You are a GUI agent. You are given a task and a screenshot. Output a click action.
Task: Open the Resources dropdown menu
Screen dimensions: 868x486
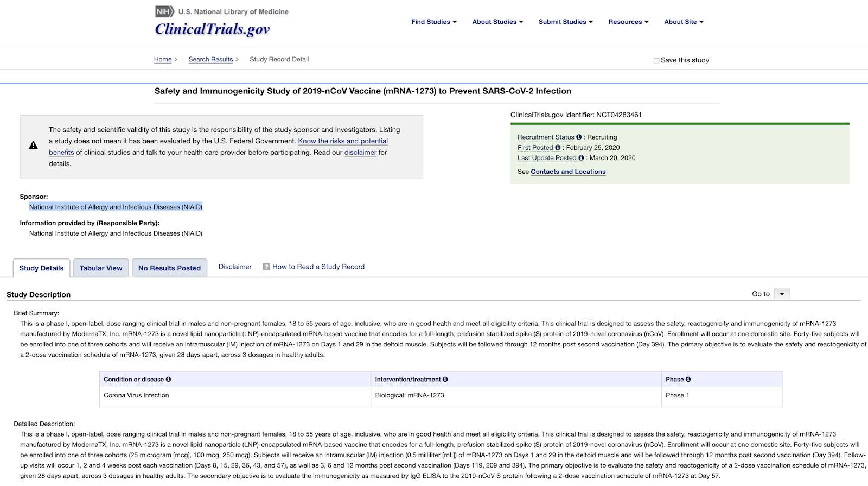click(628, 22)
